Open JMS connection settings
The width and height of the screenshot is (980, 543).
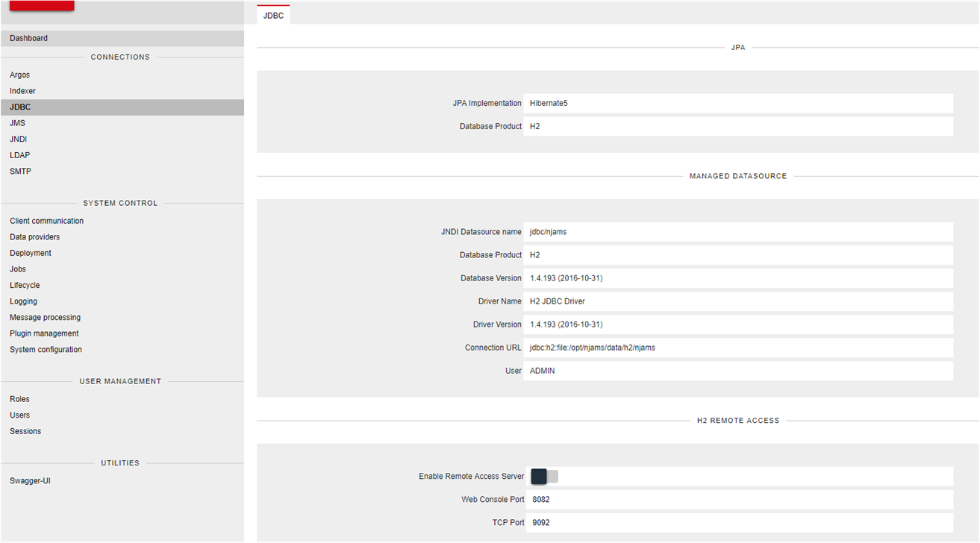pos(17,123)
